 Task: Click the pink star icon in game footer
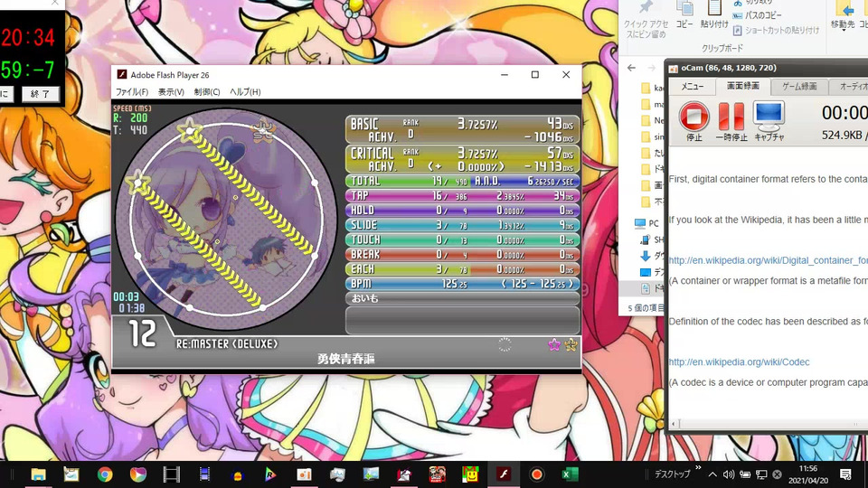(554, 344)
